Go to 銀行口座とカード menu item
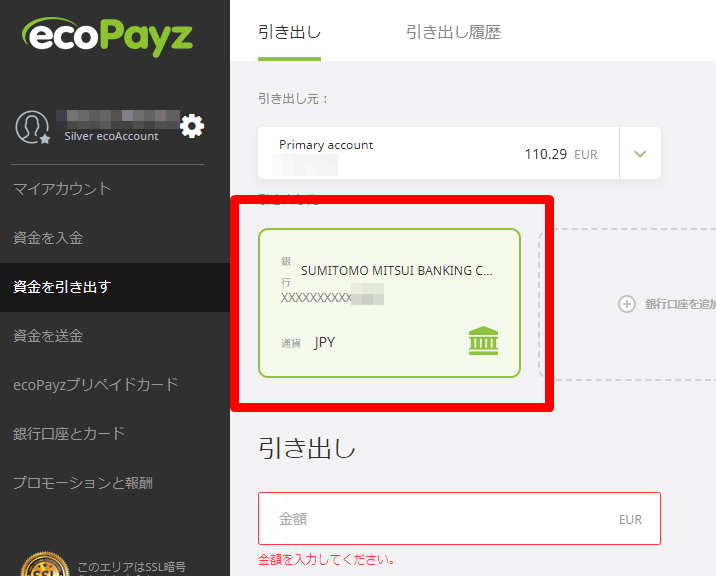716x576 pixels. click(69, 433)
